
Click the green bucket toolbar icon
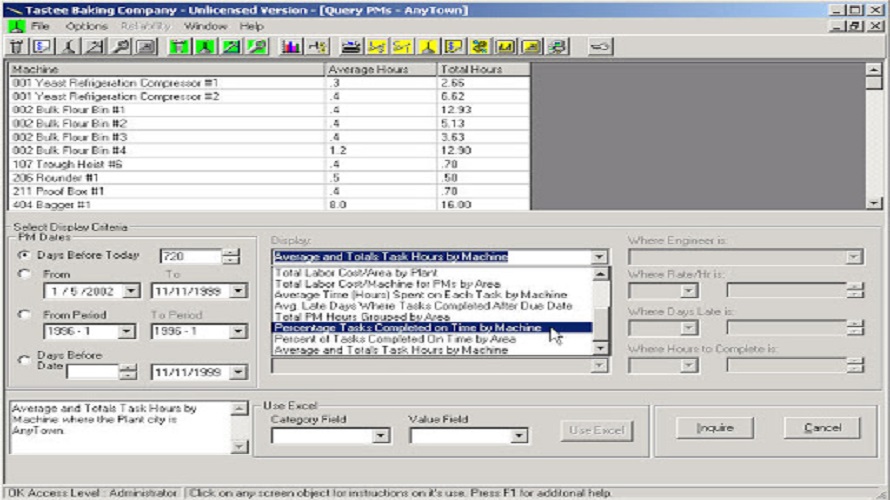179,47
